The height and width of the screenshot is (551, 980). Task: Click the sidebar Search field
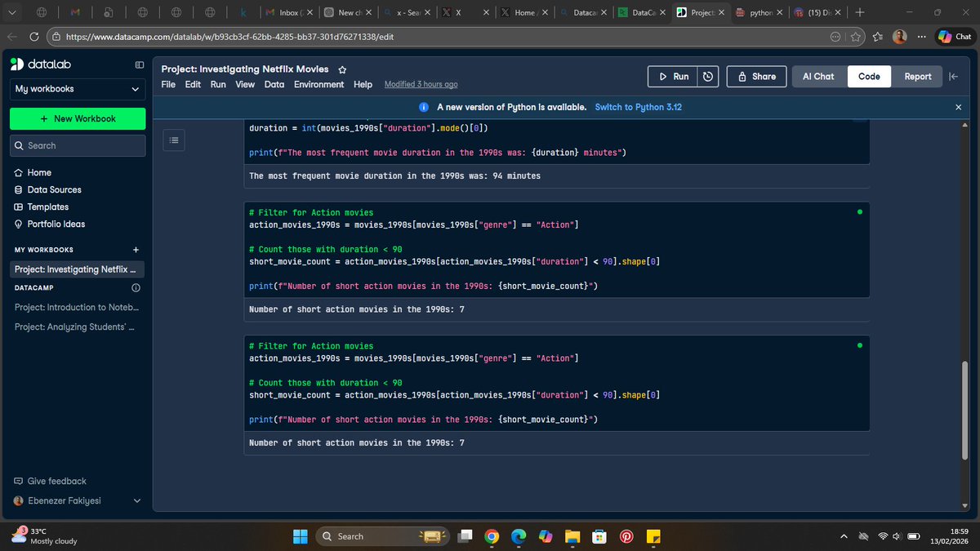click(x=78, y=145)
